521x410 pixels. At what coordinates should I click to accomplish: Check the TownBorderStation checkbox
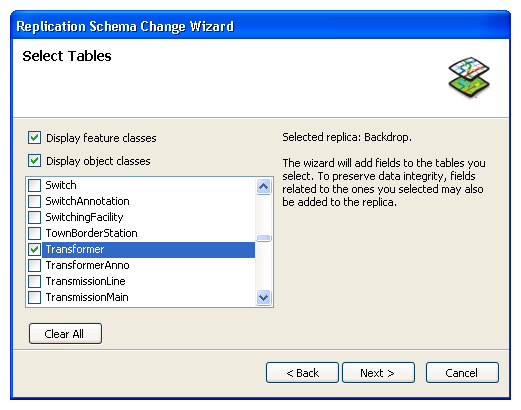coord(35,233)
